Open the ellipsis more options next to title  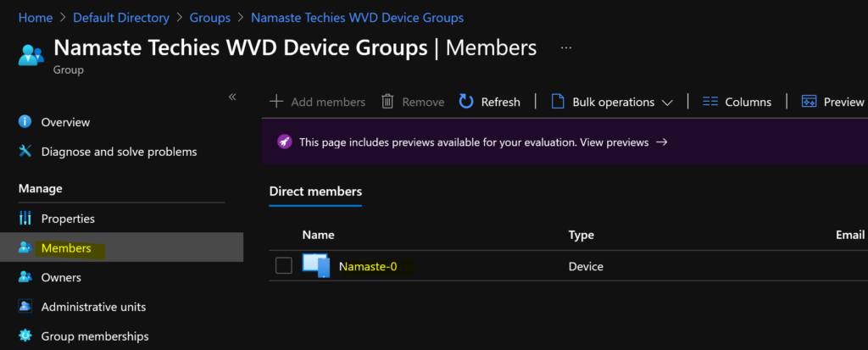pos(565,48)
